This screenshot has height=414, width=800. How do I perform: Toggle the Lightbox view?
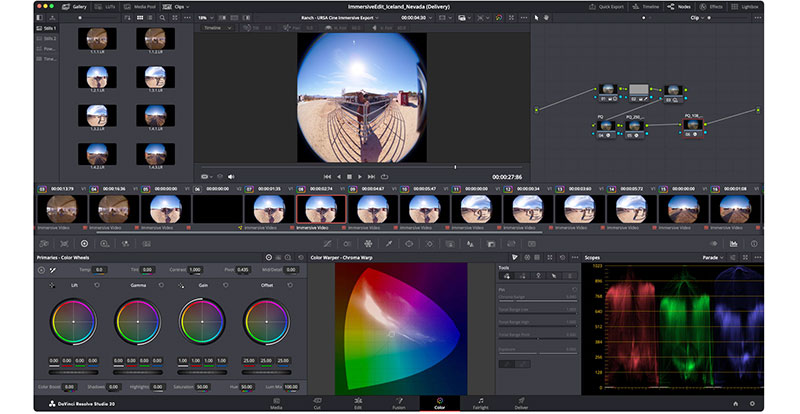tap(745, 7)
